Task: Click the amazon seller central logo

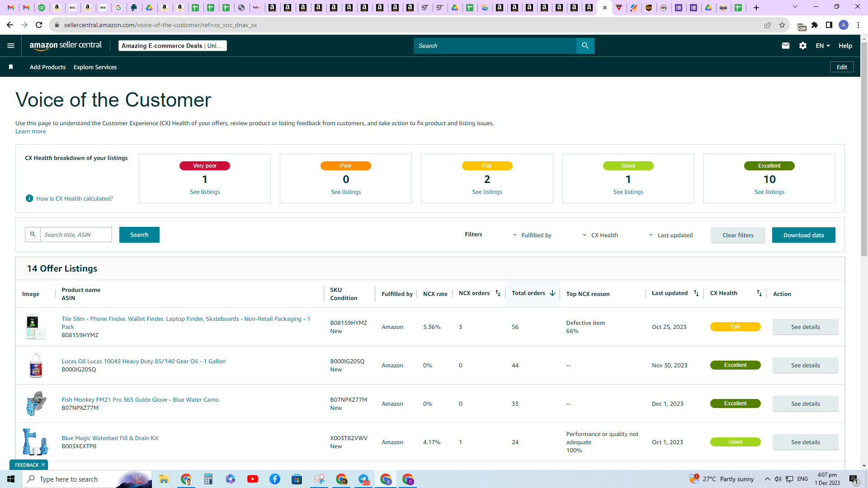Action: (66, 46)
